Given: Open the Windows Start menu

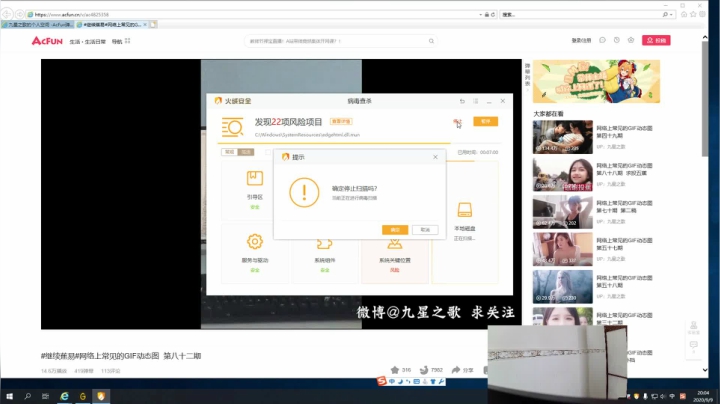Looking at the screenshot, I should tap(9, 396).
